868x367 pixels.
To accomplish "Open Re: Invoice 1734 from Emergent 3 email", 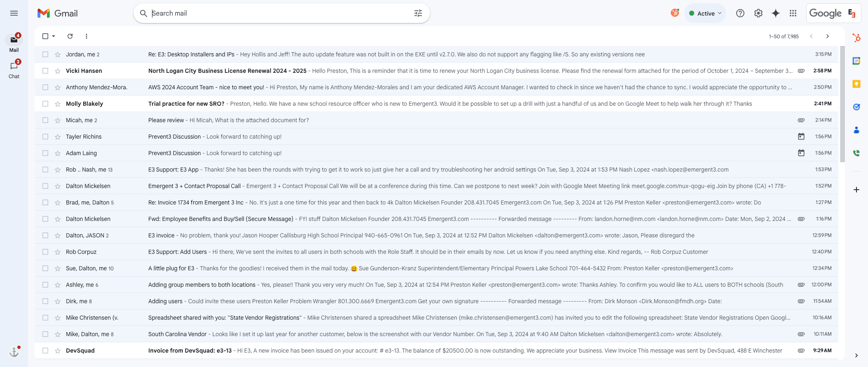I will point(436,202).
